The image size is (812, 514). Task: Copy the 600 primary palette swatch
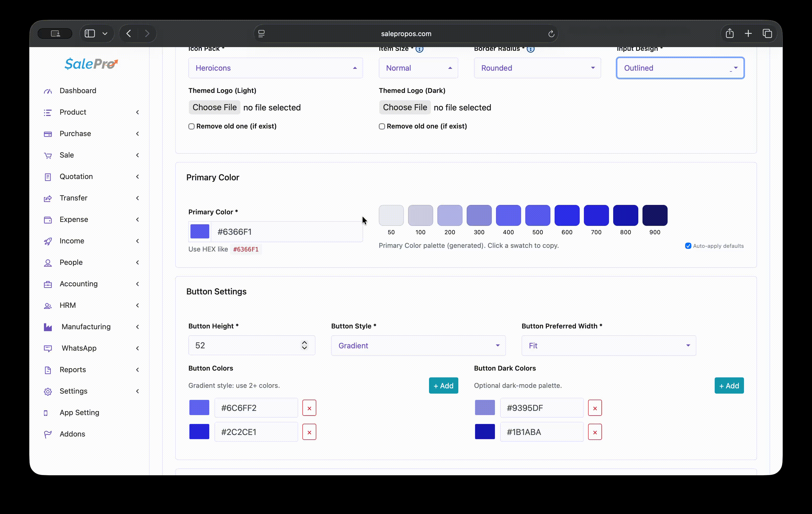click(x=567, y=215)
